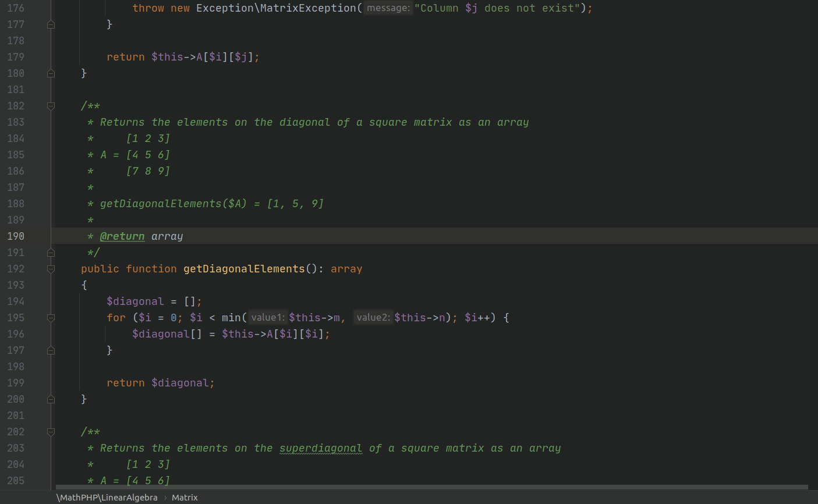The image size is (818, 504).
Task: Click the 'for' keyword on line 195
Action: coord(116,318)
